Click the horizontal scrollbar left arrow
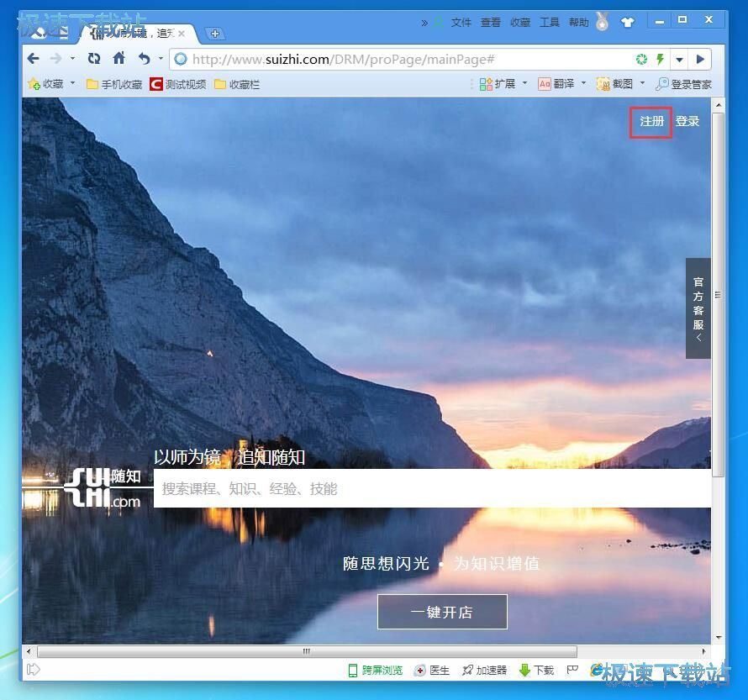 coord(29,651)
